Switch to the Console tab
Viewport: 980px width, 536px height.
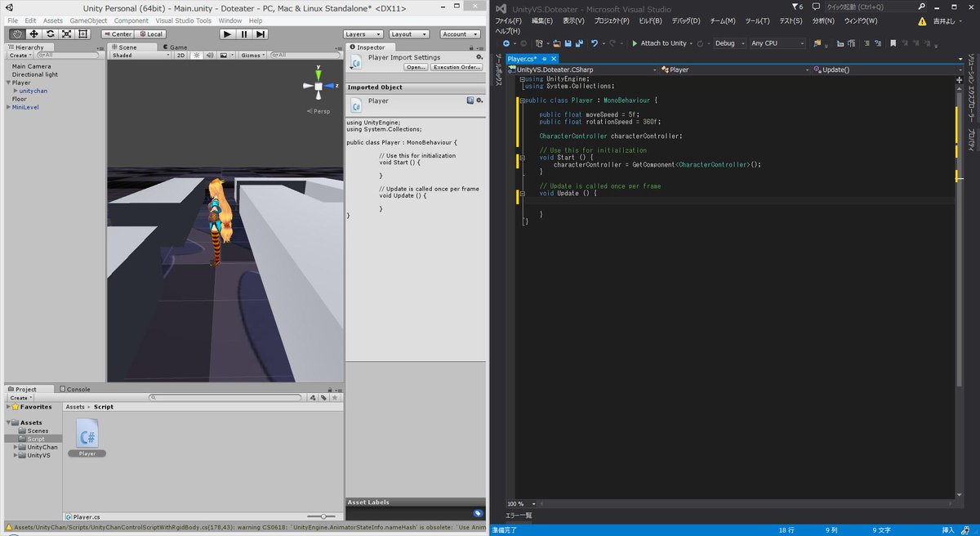(x=75, y=389)
